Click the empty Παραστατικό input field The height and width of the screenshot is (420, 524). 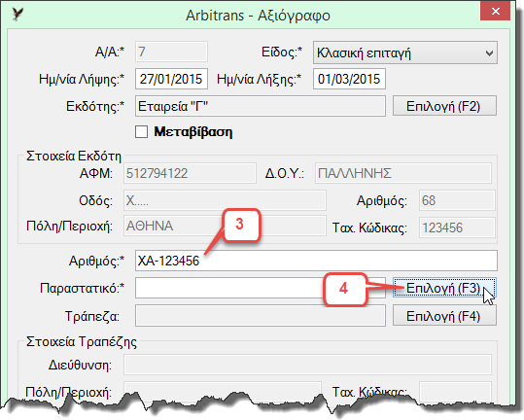point(261,288)
